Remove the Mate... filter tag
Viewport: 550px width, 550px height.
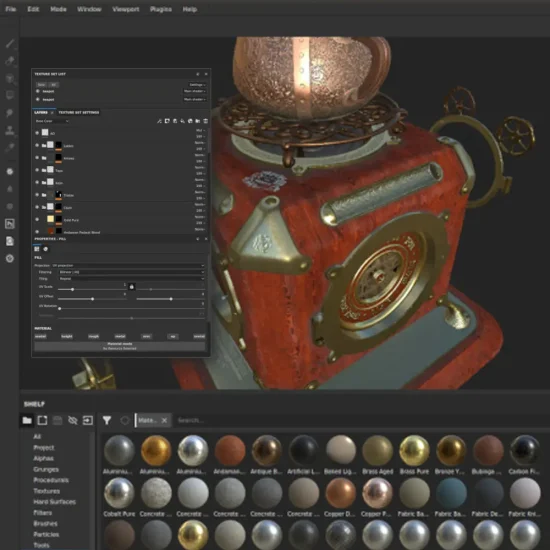[x=164, y=420]
